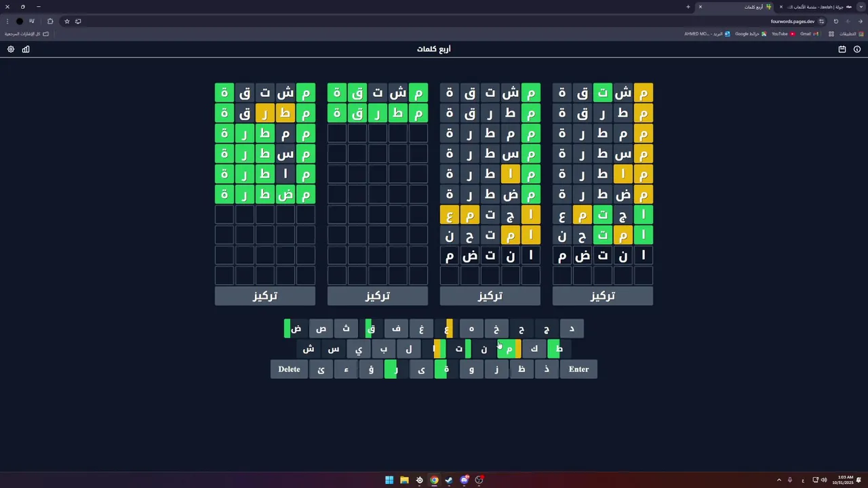This screenshot has width=868, height=488.
Task: Tap the د key on game keyboard
Action: pos(572,329)
